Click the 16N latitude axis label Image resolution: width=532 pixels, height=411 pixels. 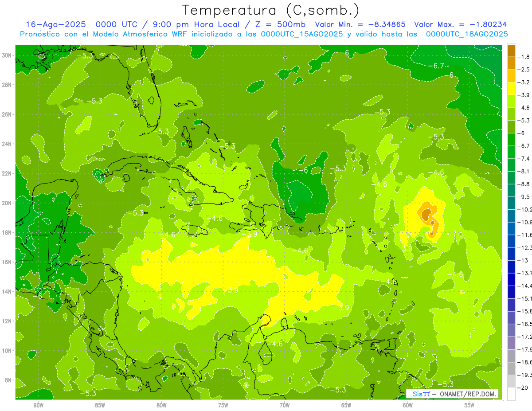coord(7,262)
